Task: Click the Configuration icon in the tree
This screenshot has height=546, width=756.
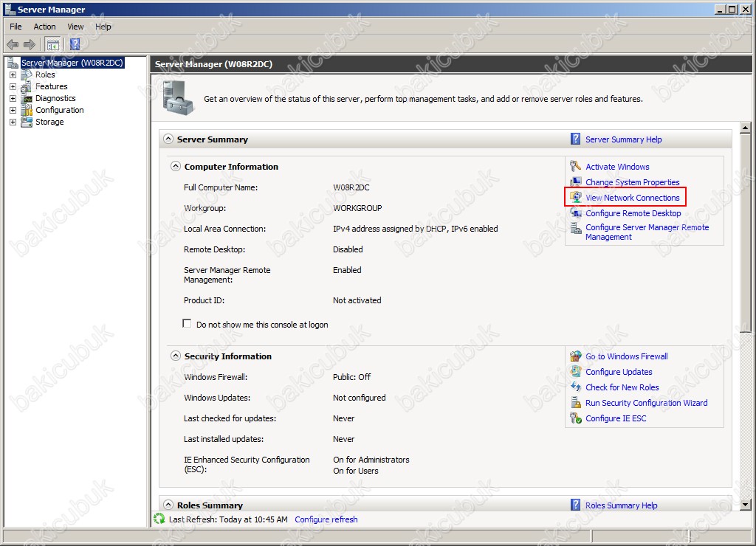Action: point(27,111)
